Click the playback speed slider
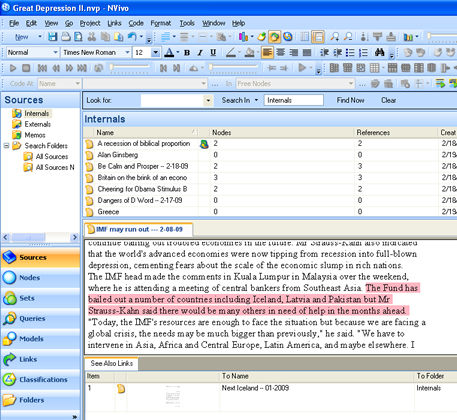The width and height of the screenshot is (457, 420). pyautogui.click(x=234, y=67)
